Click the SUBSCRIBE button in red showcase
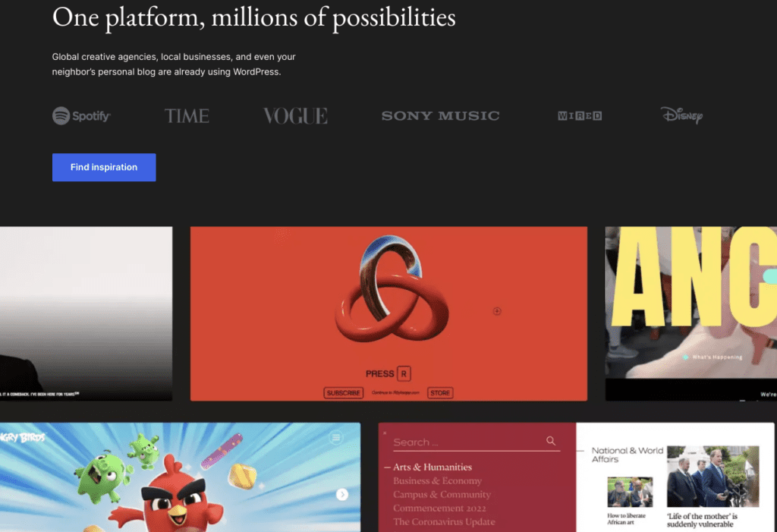Image resolution: width=777 pixels, height=532 pixels. (x=344, y=392)
